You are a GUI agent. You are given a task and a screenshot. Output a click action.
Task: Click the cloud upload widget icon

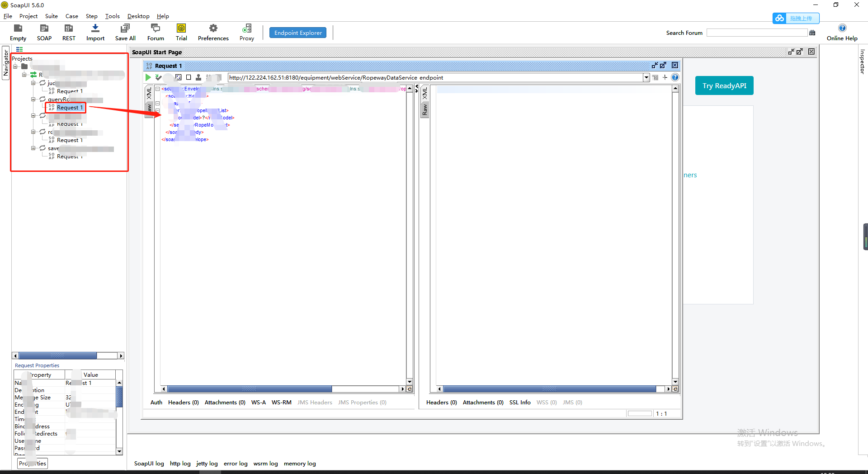coord(779,18)
